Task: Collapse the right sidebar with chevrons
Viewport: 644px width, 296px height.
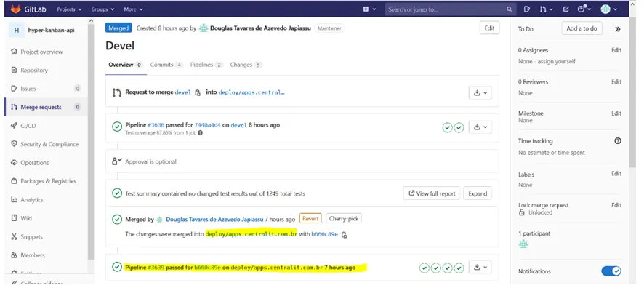Action: (617, 29)
